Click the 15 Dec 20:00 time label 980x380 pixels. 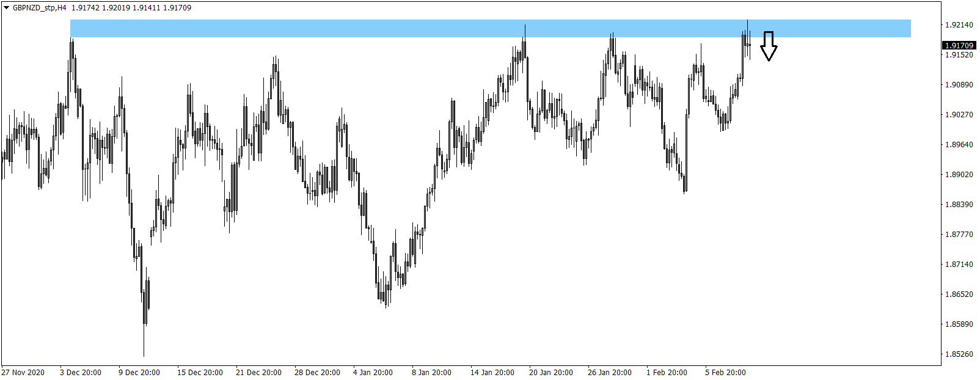[x=200, y=373]
